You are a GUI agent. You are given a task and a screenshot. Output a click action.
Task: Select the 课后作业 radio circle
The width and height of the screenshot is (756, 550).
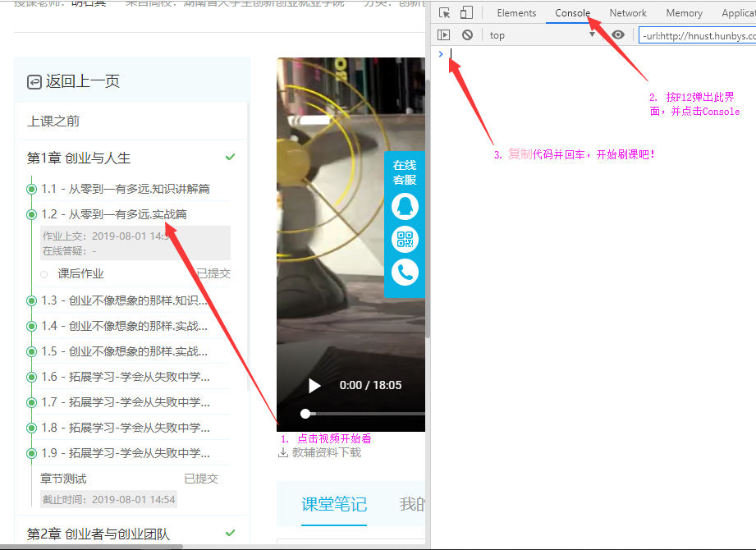tap(44, 274)
